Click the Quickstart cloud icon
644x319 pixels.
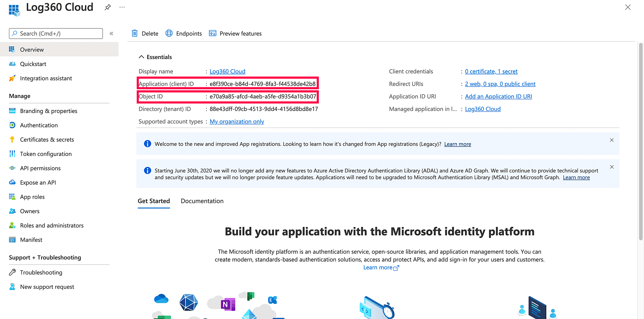click(x=12, y=64)
